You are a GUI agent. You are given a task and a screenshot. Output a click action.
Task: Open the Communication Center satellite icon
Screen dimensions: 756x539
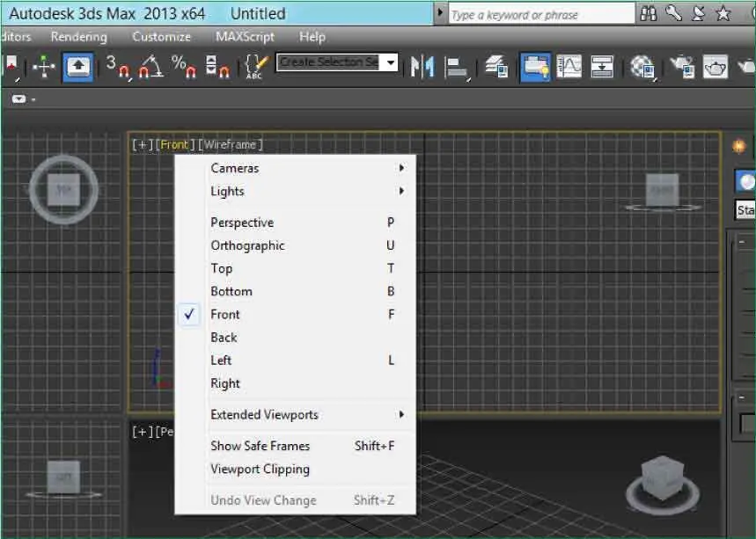point(698,13)
